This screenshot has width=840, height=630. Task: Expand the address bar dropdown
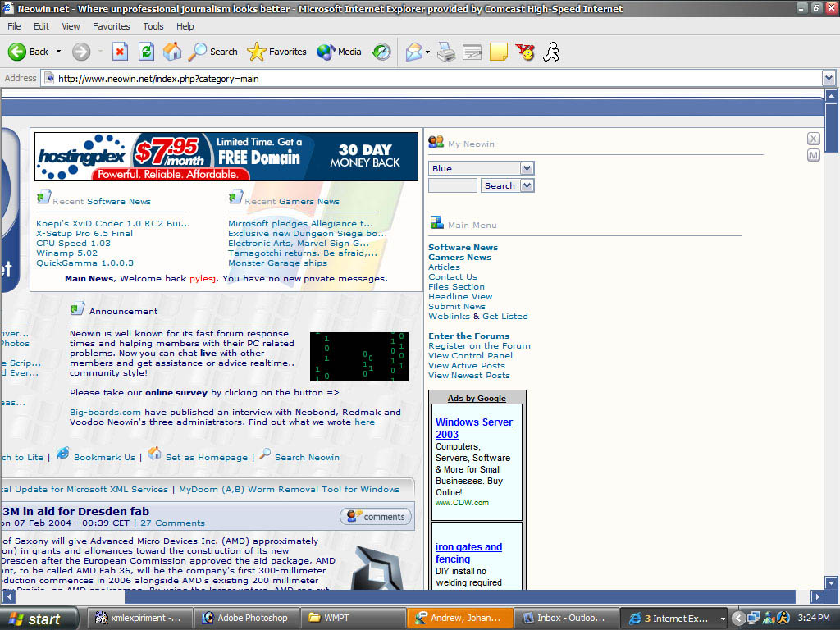coord(829,79)
